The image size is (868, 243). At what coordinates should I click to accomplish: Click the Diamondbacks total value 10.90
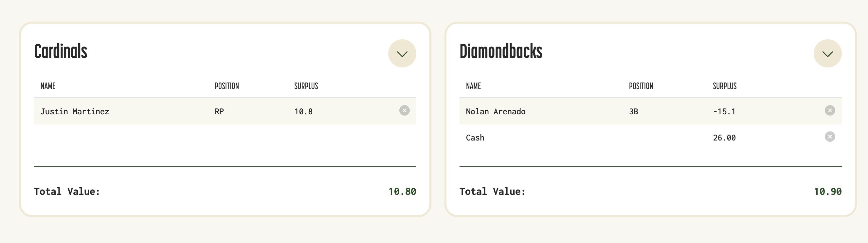click(x=827, y=192)
